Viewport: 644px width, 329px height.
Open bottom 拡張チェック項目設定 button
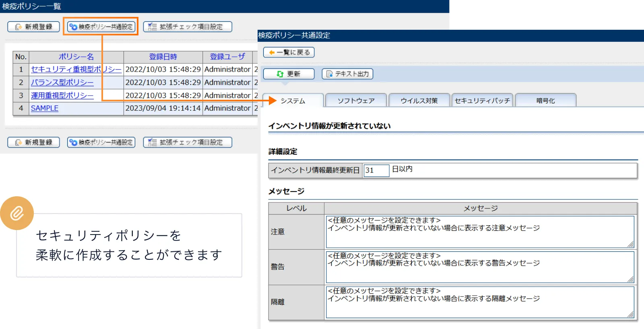coord(188,142)
